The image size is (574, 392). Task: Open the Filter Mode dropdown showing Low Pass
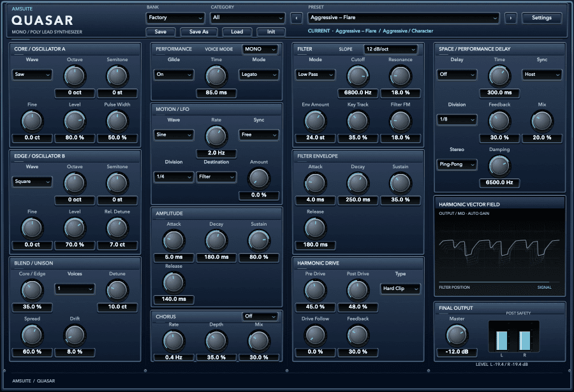click(315, 75)
